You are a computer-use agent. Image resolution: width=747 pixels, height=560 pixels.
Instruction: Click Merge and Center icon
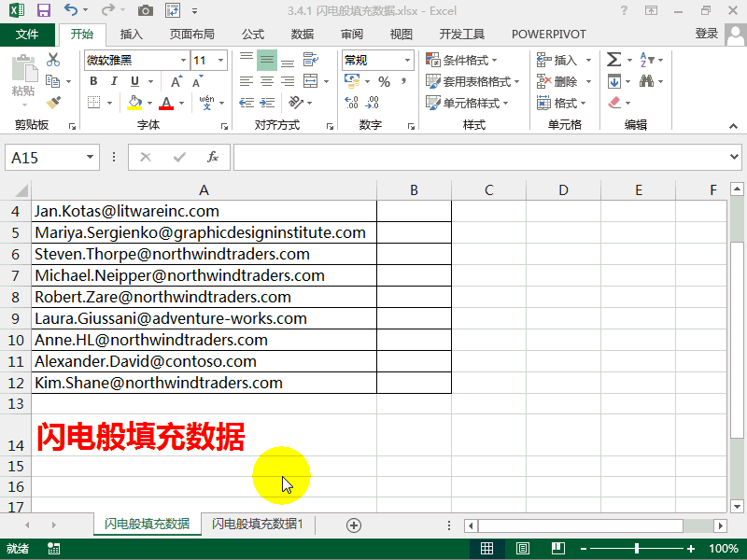[311, 81]
